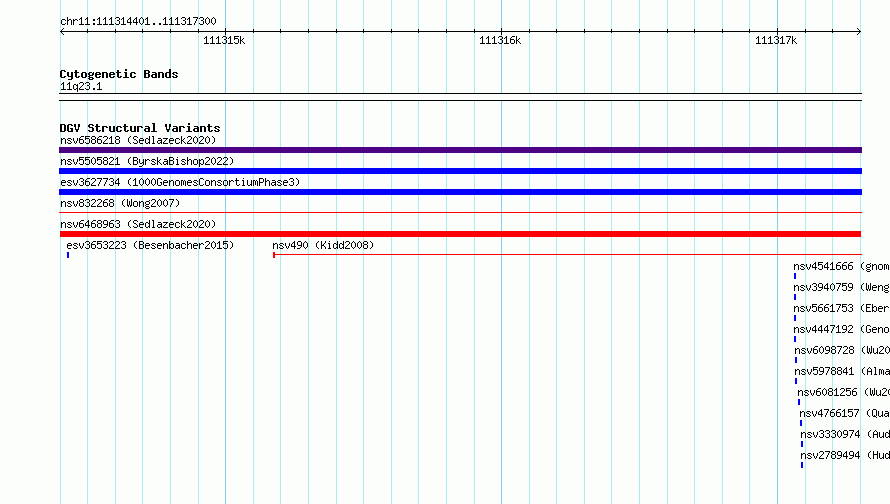Click the 111316k ruler tick label

tap(500, 40)
